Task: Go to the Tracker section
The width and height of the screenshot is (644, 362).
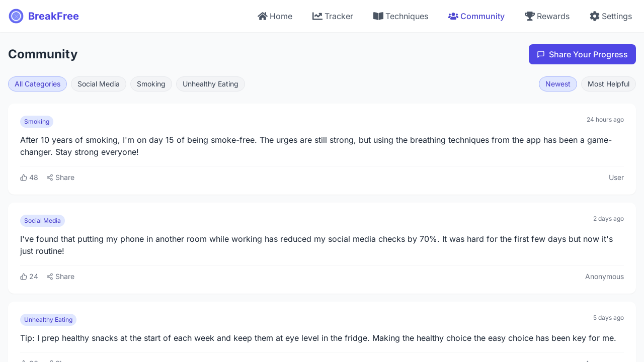Action: pyautogui.click(x=333, y=16)
